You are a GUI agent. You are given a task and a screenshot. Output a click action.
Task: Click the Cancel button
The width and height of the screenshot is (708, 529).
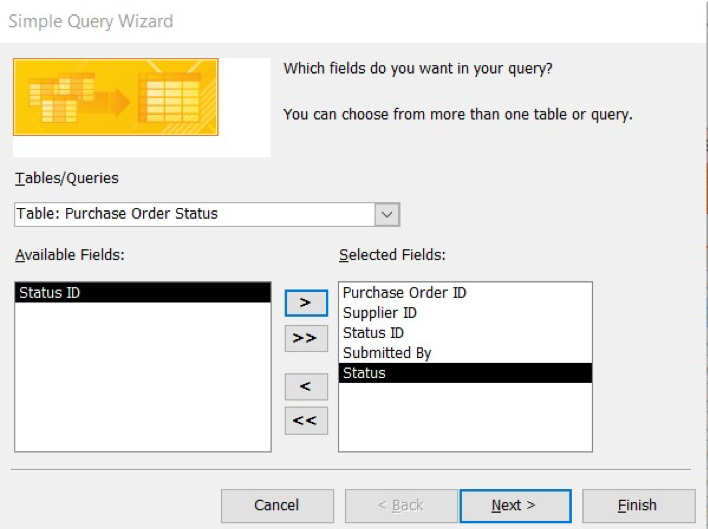277,505
